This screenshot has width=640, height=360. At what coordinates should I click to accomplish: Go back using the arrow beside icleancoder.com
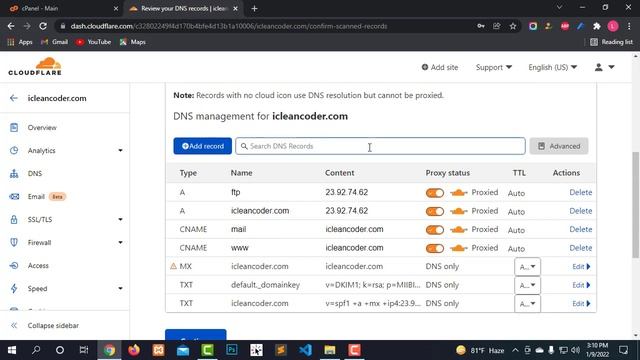(14, 98)
